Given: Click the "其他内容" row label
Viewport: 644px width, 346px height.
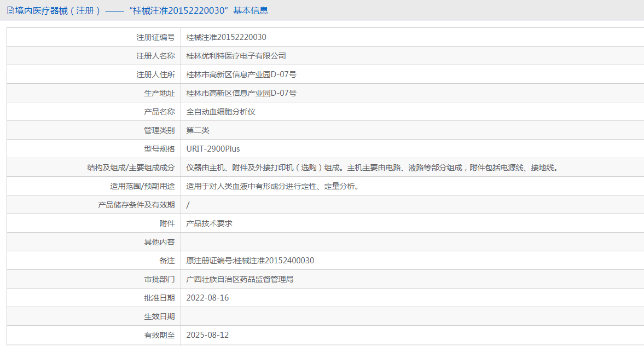Looking at the screenshot, I should pyautogui.click(x=159, y=242).
